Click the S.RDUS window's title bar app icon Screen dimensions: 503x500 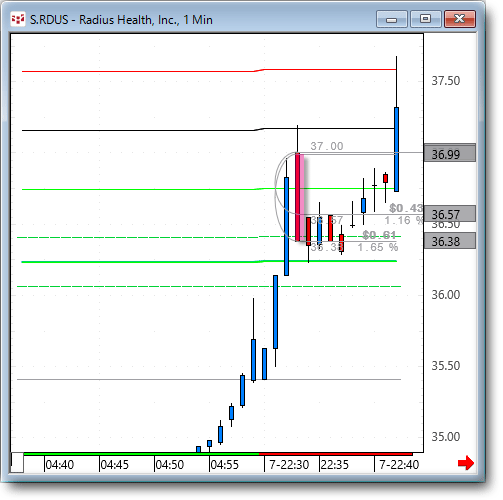(18, 19)
